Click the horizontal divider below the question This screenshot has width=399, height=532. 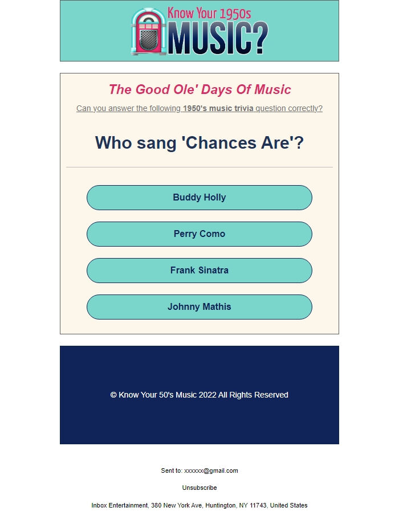click(x=199, y=167)
